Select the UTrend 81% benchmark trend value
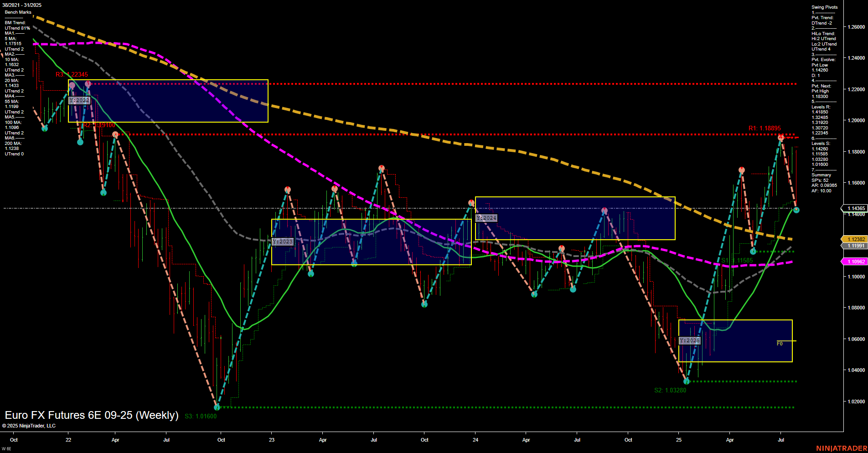Image resolution: width=868 pixels, height=453 pixels. click(17, 28)
